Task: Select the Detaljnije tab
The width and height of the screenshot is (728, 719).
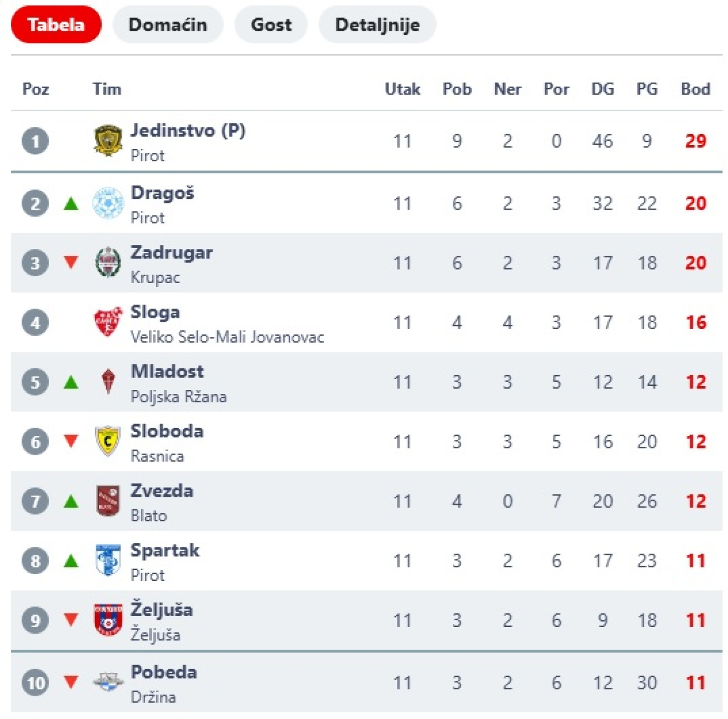Action: 377,25
